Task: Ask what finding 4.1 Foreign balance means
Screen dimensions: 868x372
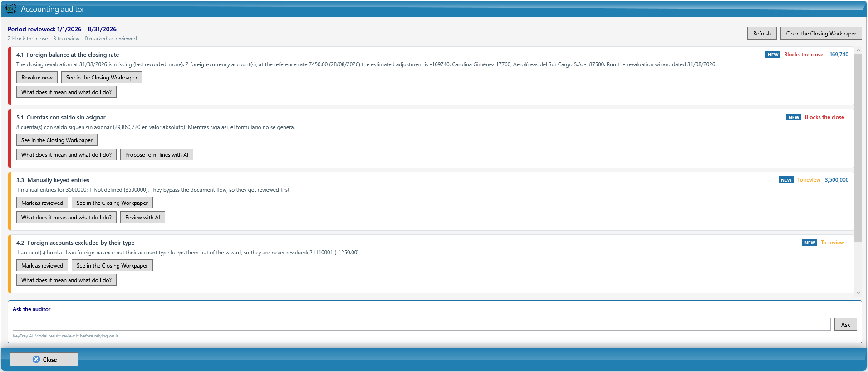Action: click(66, 92)
